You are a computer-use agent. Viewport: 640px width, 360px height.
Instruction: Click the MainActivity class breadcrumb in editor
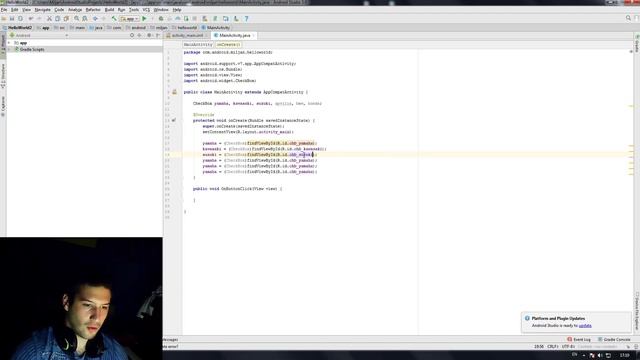tap(198, 44)
